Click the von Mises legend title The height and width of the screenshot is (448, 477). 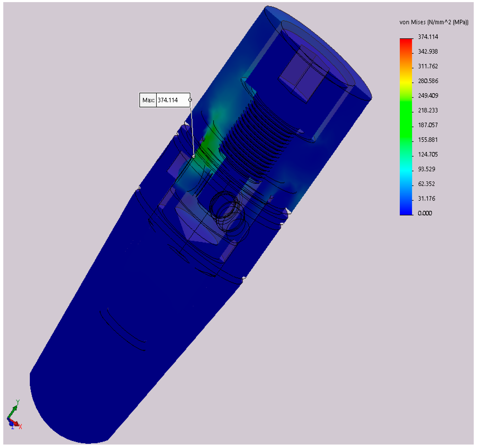434,22
